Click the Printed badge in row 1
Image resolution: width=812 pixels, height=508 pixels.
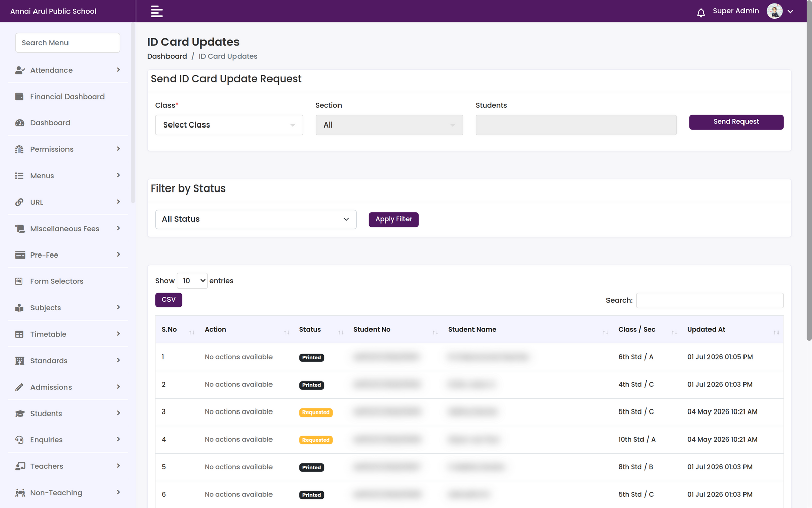point(312,358)
